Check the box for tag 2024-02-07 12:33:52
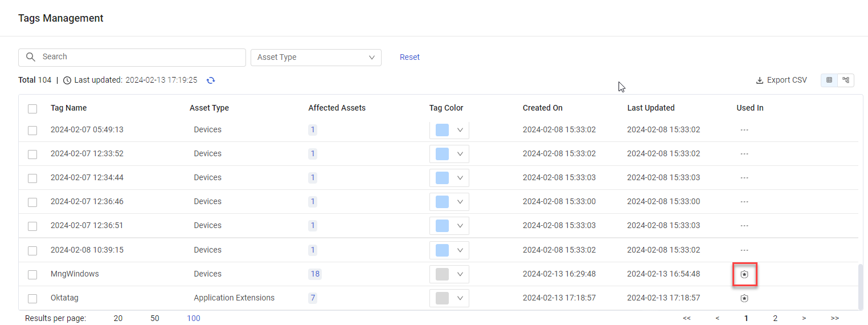Image resolution: width=868 pixels, height=325 pixels. click(x=32, y=155)
